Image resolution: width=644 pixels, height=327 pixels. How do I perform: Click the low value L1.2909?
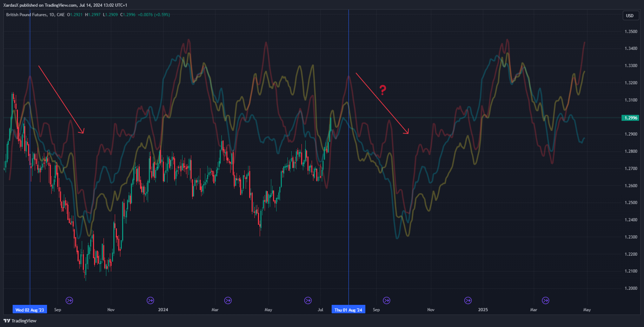(x=110, y=15)
